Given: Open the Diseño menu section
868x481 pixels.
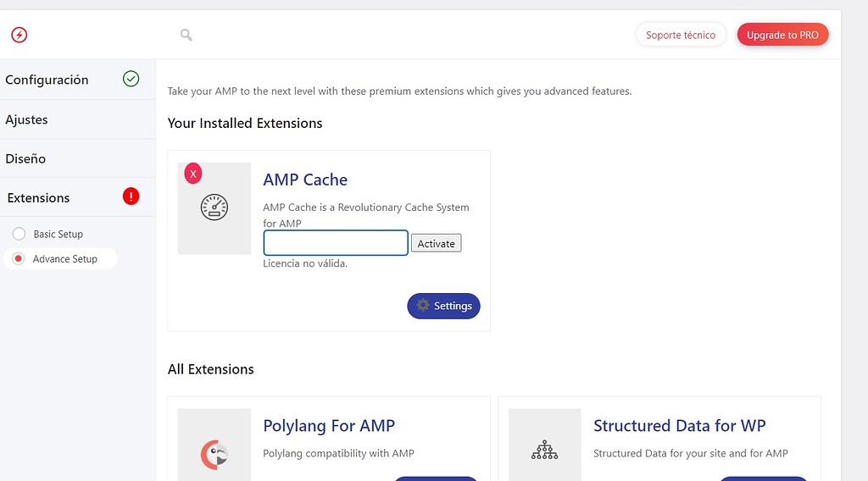Looking at the screenshot, I should (25, 158).
